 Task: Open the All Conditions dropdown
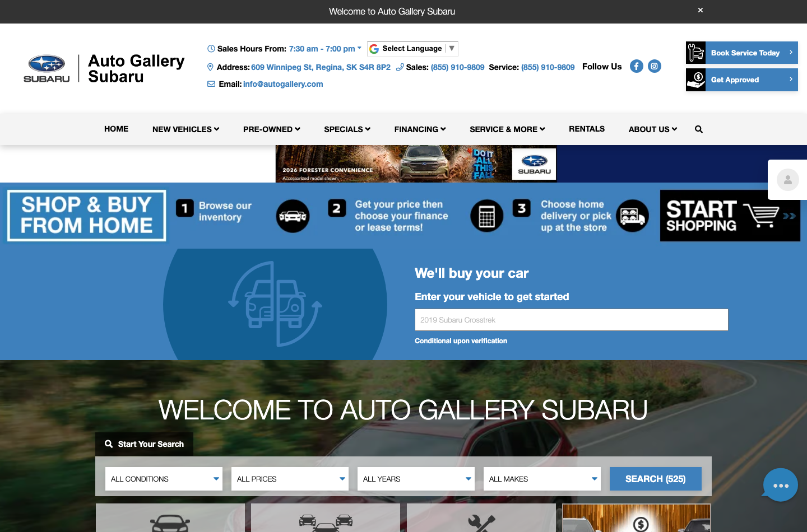click(x=164, y=479)
